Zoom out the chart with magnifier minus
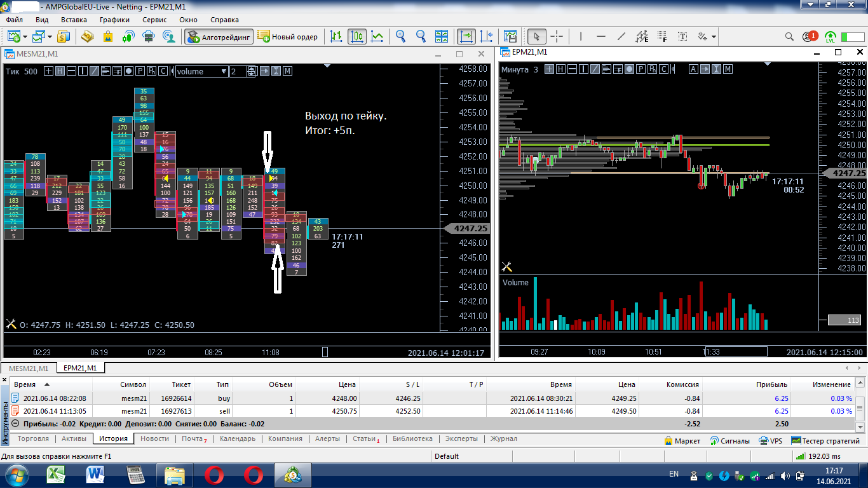This screenshot has width=868, height=488. [x=421, y=36]
